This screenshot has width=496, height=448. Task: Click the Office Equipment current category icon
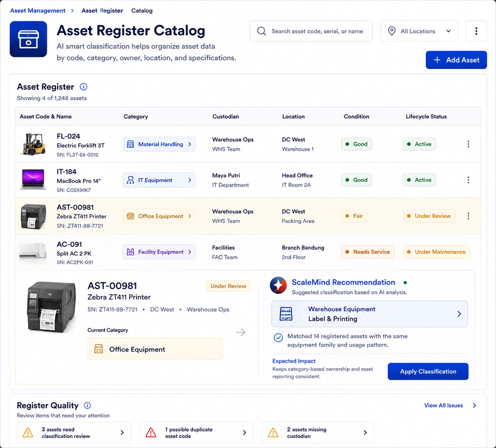tap(98, 349)
